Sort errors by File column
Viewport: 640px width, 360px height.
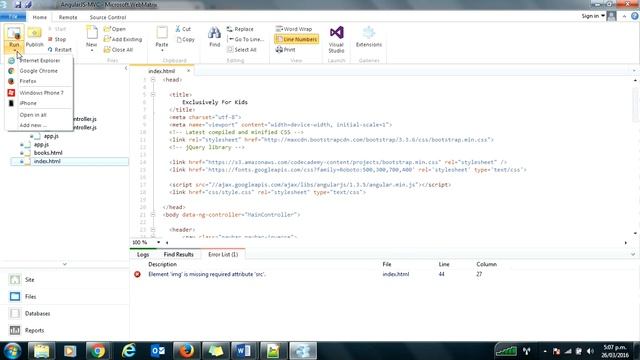point(387,264)
